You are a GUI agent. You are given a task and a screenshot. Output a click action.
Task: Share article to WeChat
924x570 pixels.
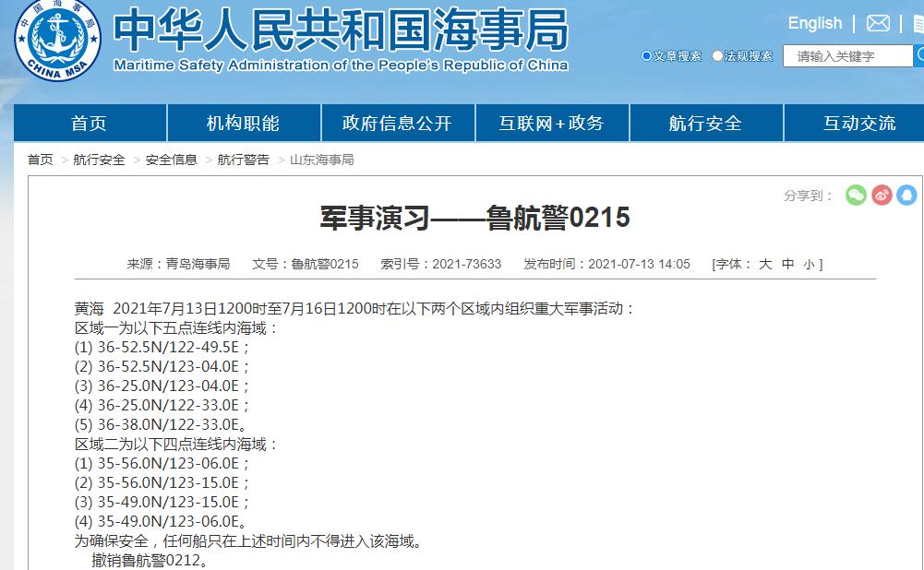pyautogui.click(x=856, y=195)
